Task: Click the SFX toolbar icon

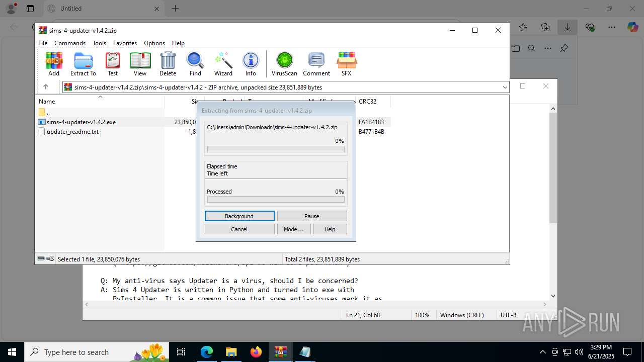Action: 346,64
